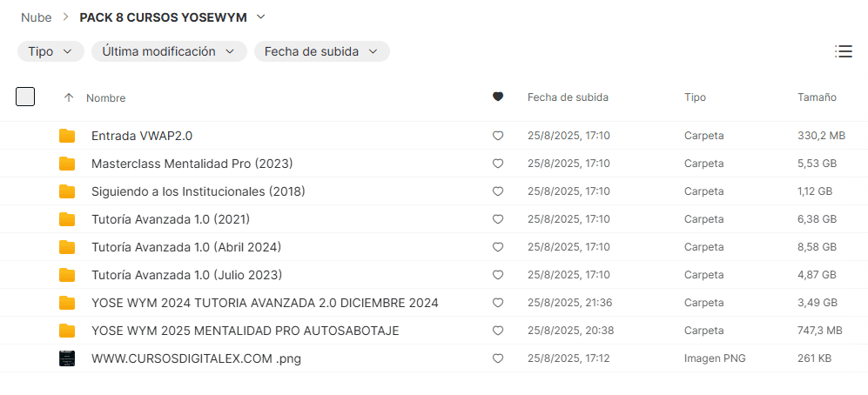This screenshot has width=868, height=395.
Task: Open the Tipo filter dropdown
Action: coord(50,51)
